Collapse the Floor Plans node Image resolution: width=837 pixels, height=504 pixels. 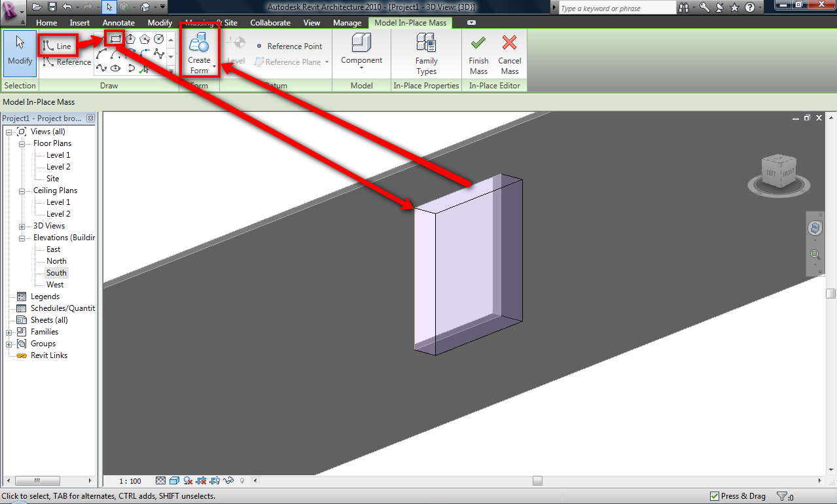point(22,143)
